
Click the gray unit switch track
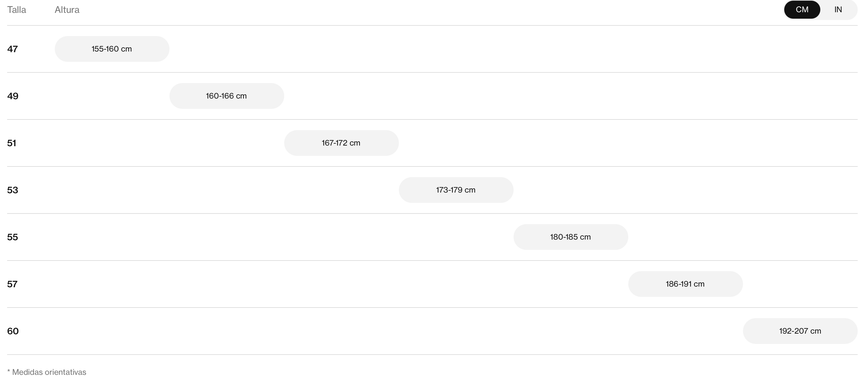821,9
